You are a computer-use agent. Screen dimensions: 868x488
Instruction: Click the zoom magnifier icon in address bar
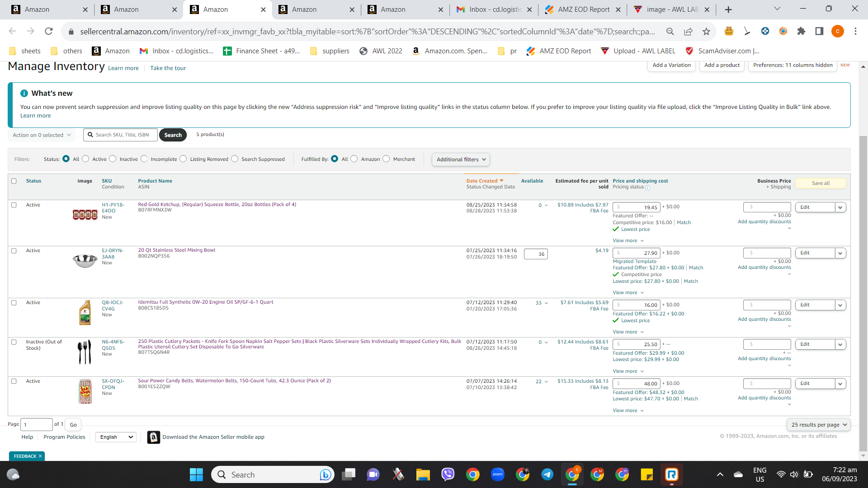tap(670, 31)
